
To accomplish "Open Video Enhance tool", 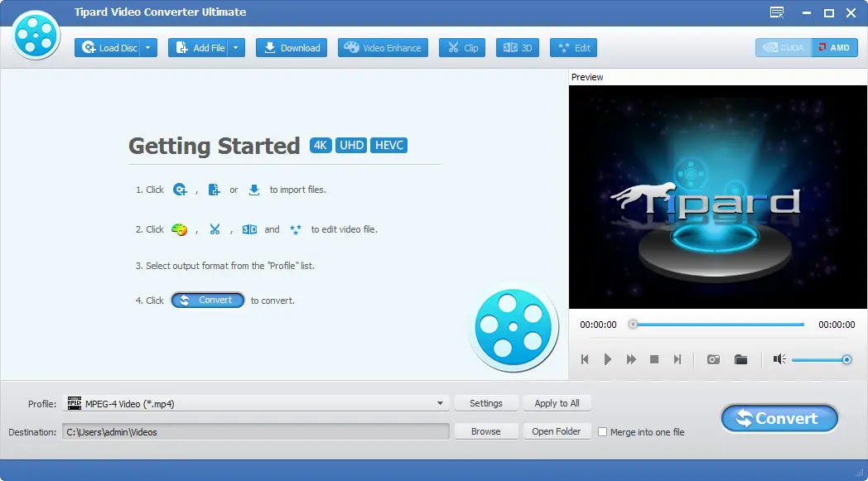I will point(383,47).
